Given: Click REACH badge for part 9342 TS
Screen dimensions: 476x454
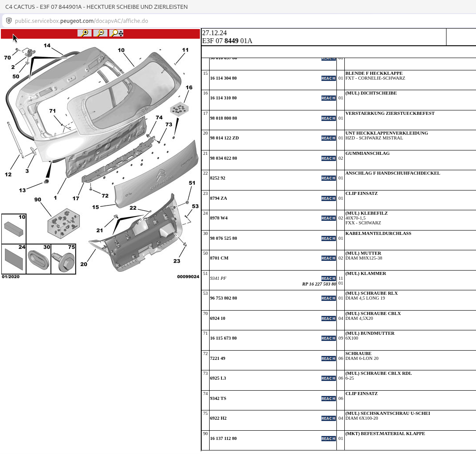Looking at the screenshot, I should pyautogui.click(x=328, y=399).
